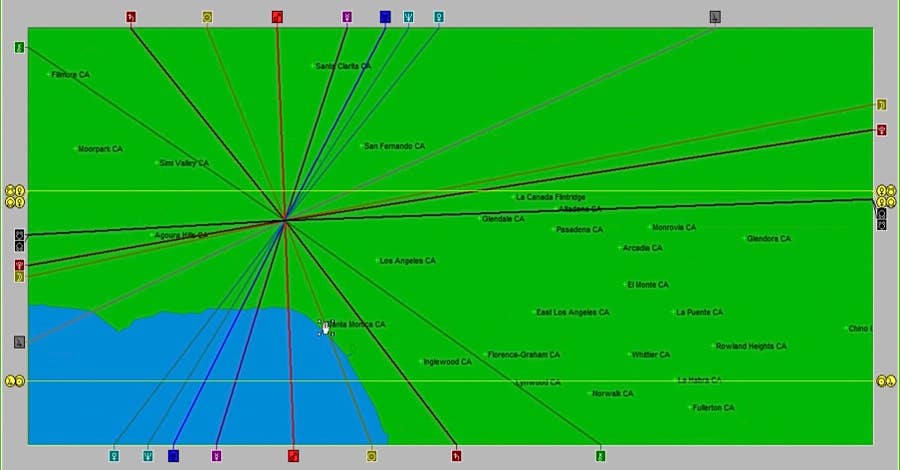The width and height of the screenshot is (900, 470).
Task: Select the Santa Clarita CA city label
Action: pos(342,66)
